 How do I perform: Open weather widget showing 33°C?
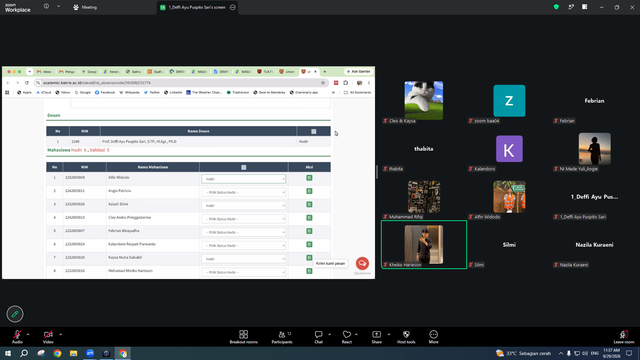523,353
